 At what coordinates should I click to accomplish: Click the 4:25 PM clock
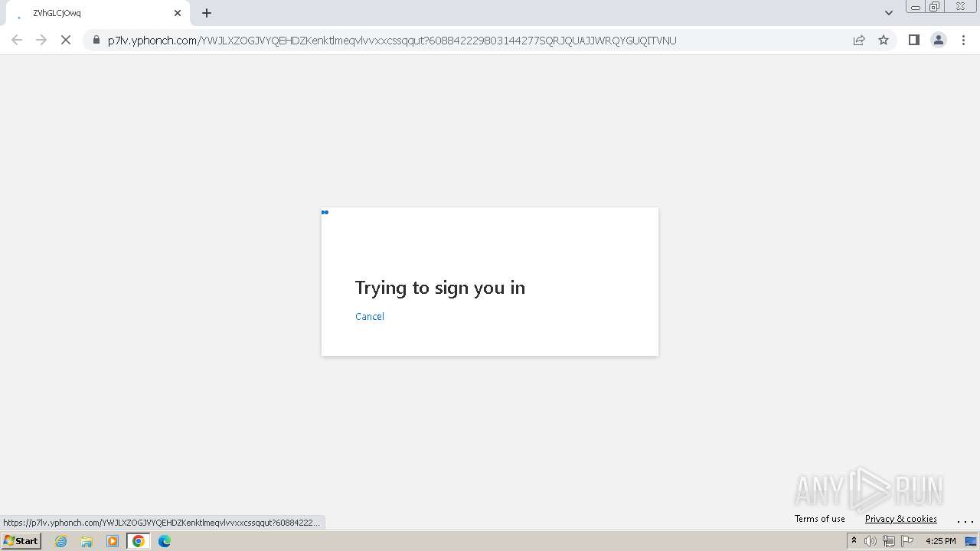click(x=941, y=541)
